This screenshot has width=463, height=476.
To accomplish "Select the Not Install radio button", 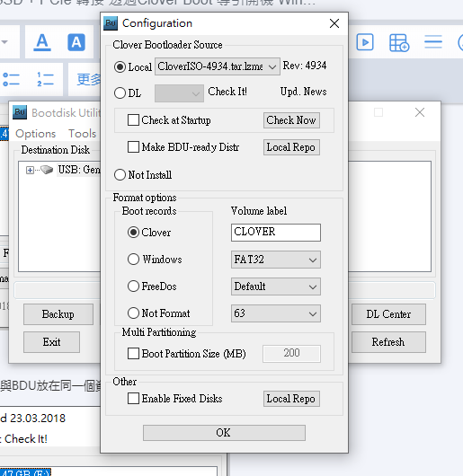I will coord(120,174).
